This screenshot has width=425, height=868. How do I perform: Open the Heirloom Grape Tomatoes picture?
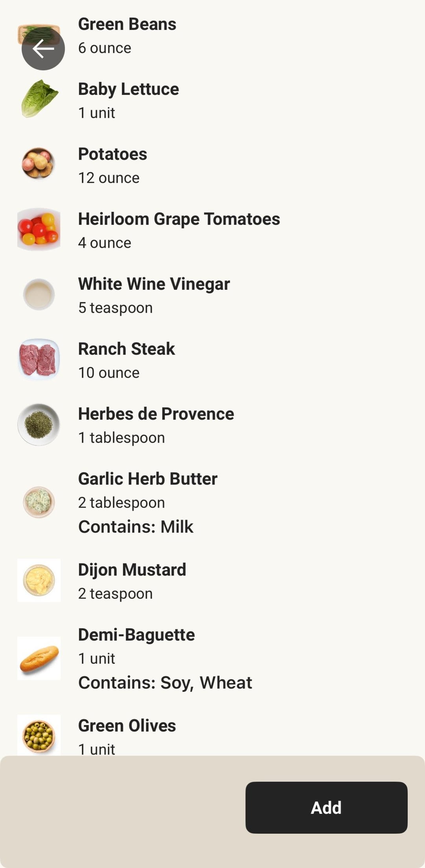pyautogui.click(x=39, y=229)
